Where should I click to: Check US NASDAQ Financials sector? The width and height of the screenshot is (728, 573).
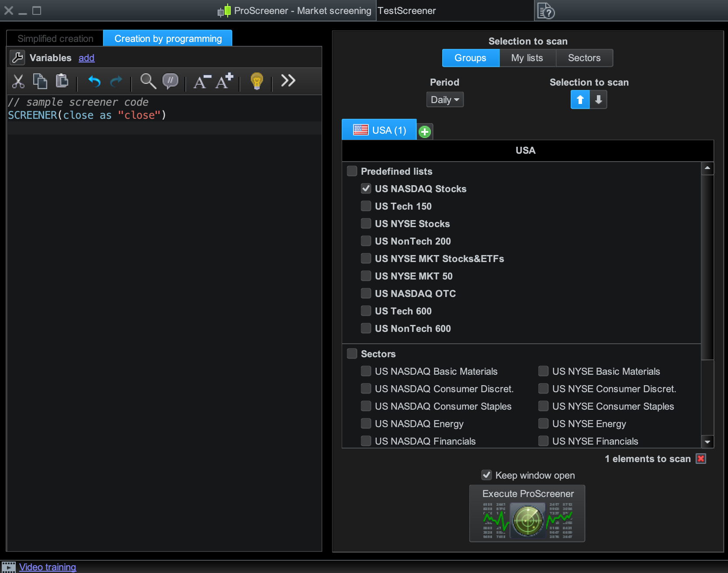pyautogui.click(x=366, y=441)
